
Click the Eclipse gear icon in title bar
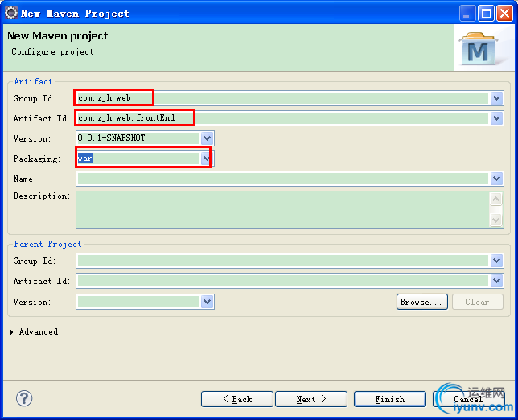[11, 13]
